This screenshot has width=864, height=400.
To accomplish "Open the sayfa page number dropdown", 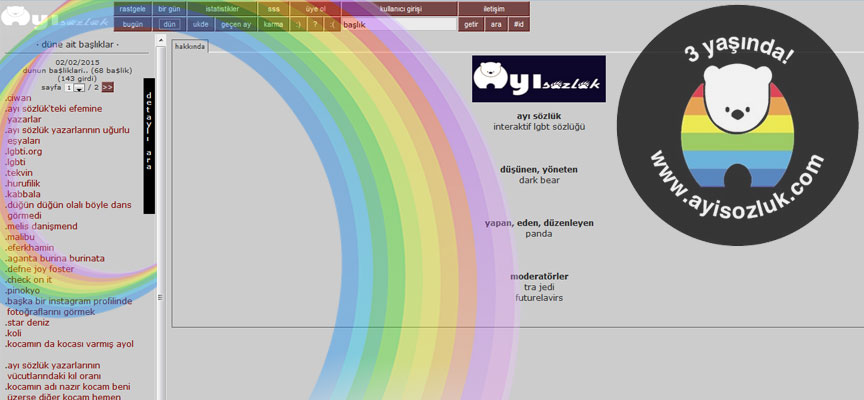I will tap(74, 88).
